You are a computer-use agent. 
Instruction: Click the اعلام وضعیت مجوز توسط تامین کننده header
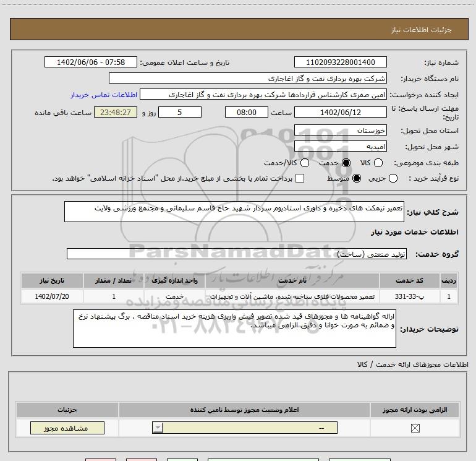click(244, 410)
